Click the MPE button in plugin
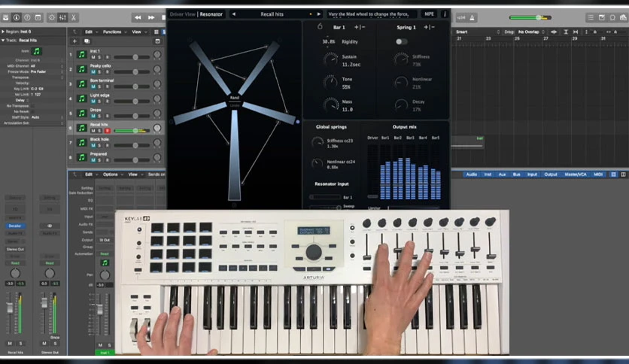 (x=429, y=14)
